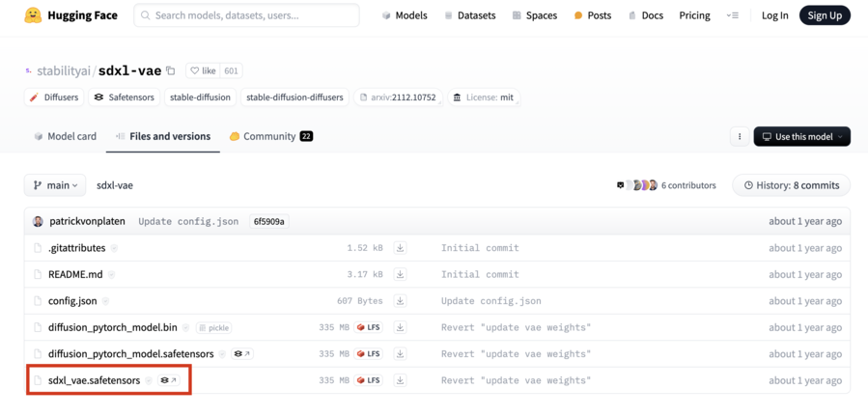Click the pickle badge on diffusion_pytorch_model.bin

[x=213, y=328]
